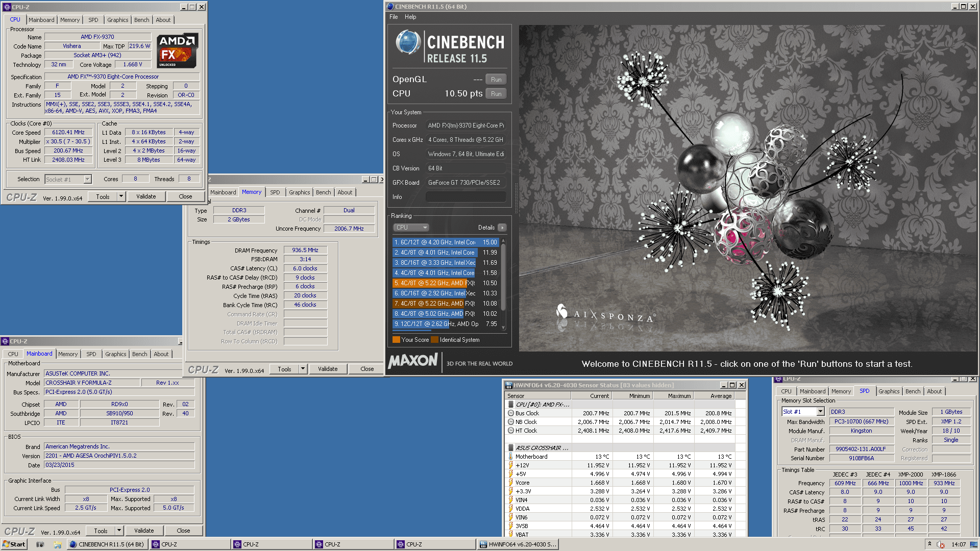Click the NB Clock sensor clock icon
The height and width of the screenshot is (551, 980).
(511, 422)
